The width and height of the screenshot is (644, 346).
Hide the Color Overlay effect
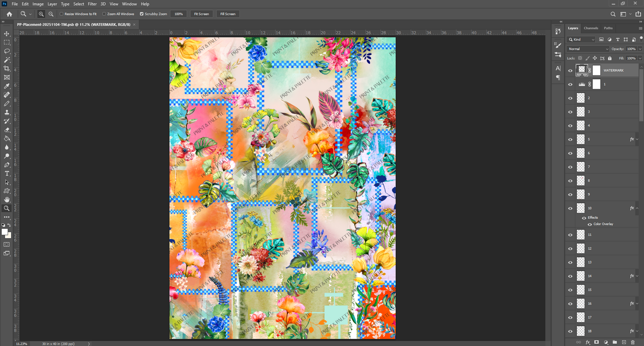coord(590,224)
